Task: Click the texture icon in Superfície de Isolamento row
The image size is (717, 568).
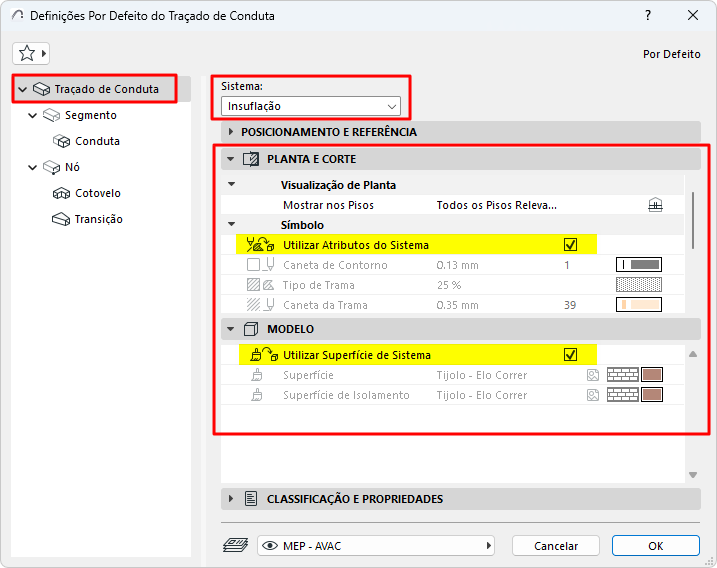Action: pos(593,395)
